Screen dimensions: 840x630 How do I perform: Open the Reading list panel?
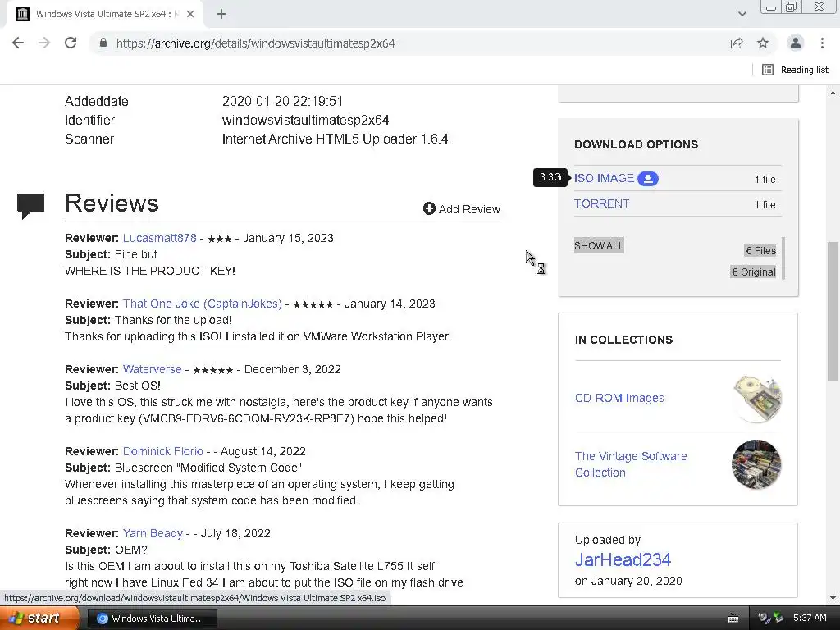coord(795,70)
